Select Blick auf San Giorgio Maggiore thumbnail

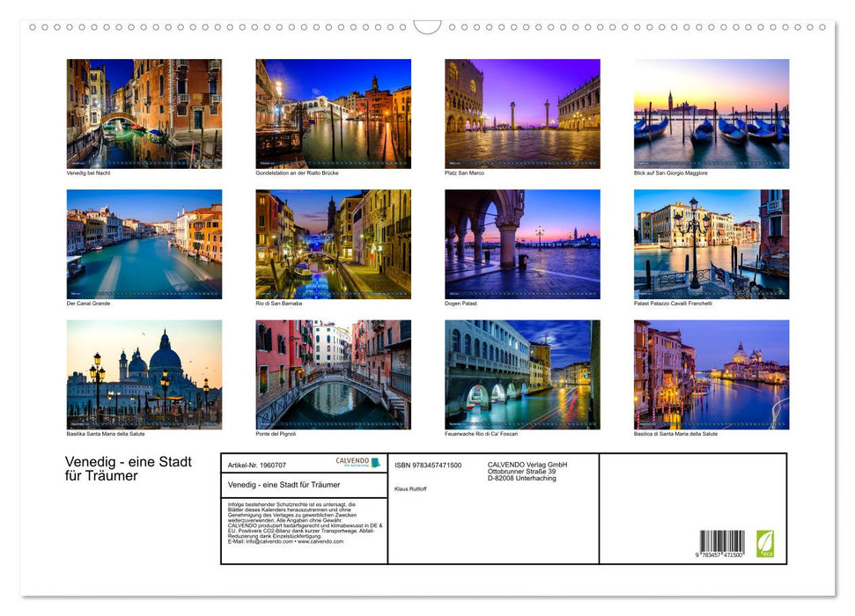[x=711, y=113]
